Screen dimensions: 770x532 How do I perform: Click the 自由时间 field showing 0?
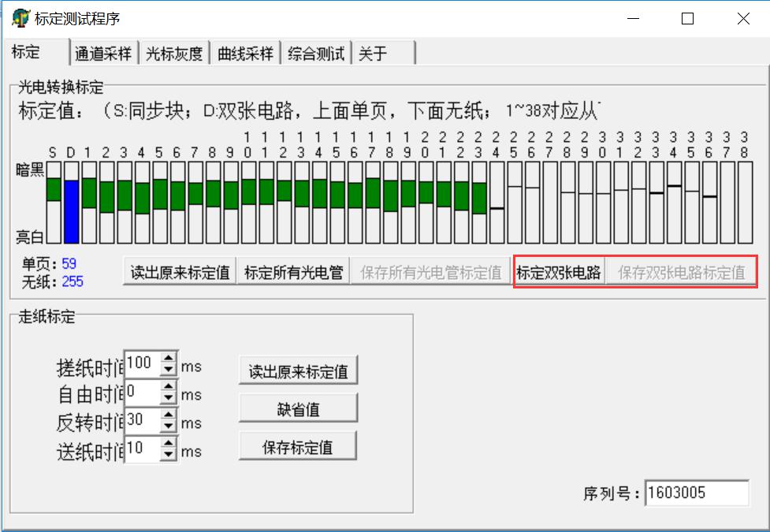(143, 392)
